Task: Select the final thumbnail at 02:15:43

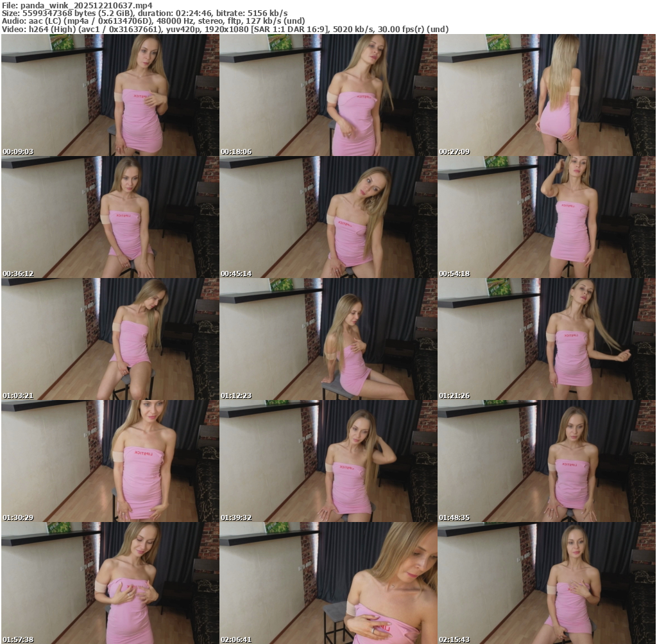Action: pos(546,582)
